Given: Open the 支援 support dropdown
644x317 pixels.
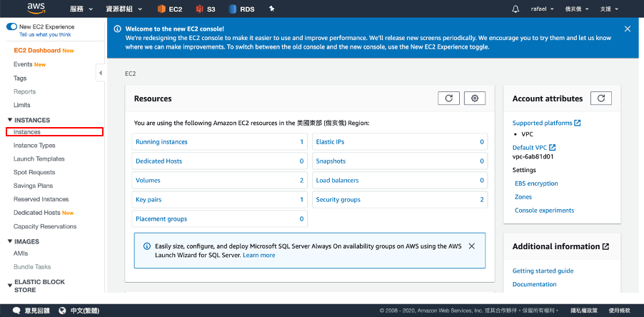Looking at the screenshot, I should 609,9.
